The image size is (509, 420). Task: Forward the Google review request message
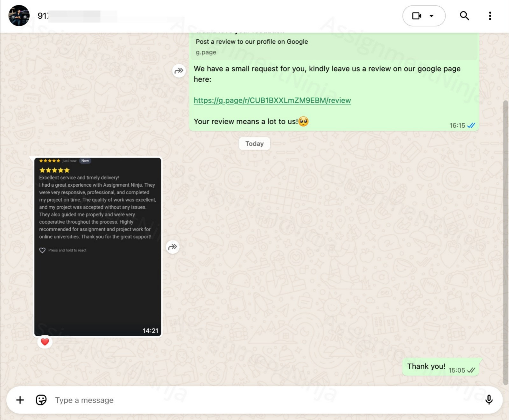pos(179,70)
